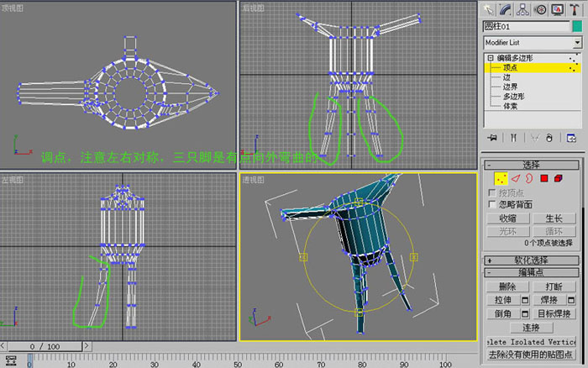588x368 pixels.
Task: Click the 删除 button
Action: pyautogui.click(x=507, y=287)
